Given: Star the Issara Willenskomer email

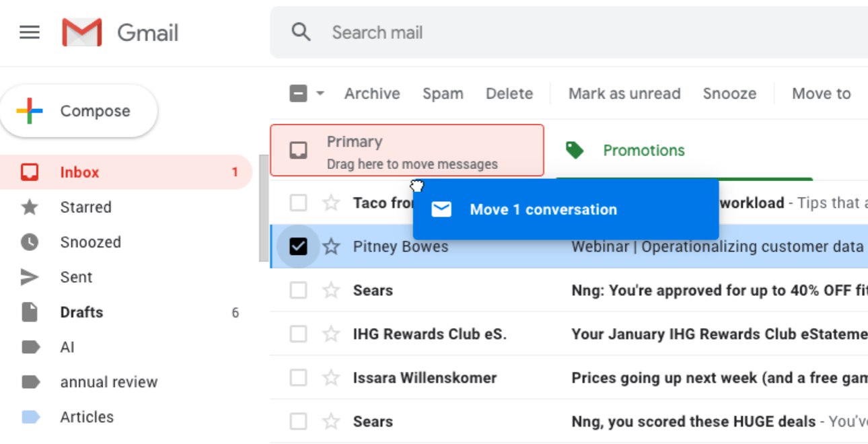Looking at the screenshot, I should pos(331,377).
